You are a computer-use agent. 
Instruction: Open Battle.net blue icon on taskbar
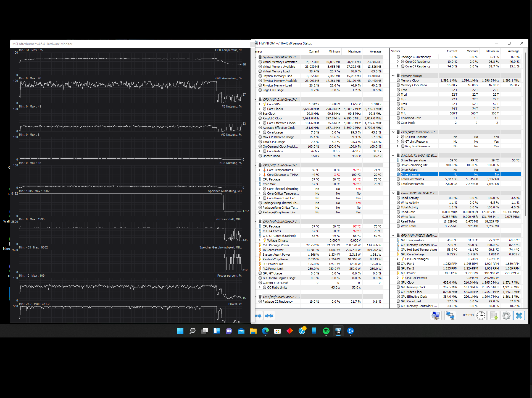click(351, 331)
